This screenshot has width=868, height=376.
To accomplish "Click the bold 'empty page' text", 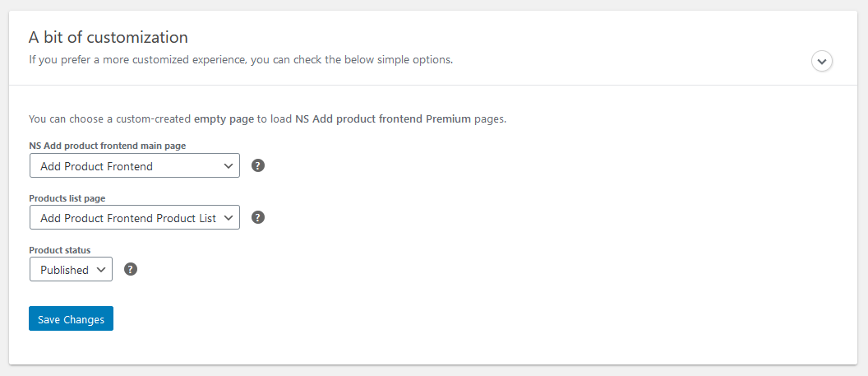I will pyautogui.click(x=224, y=119).
